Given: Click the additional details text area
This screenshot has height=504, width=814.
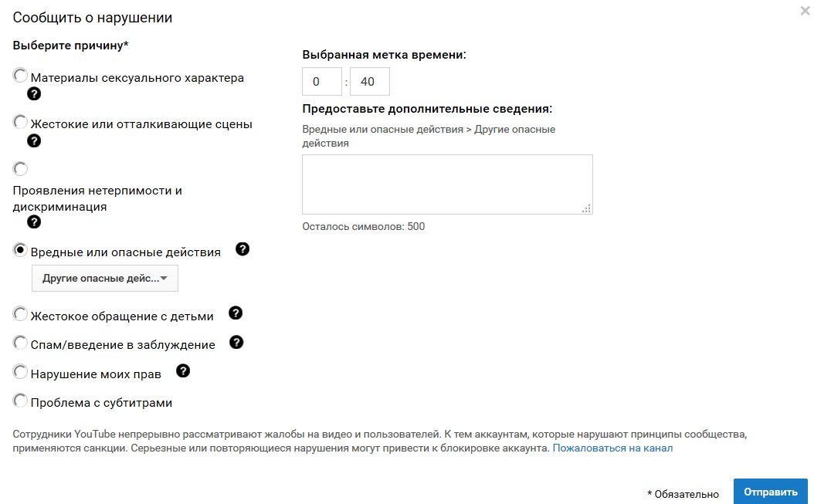Looking at the screenshot, I should (x=447, y=184).
